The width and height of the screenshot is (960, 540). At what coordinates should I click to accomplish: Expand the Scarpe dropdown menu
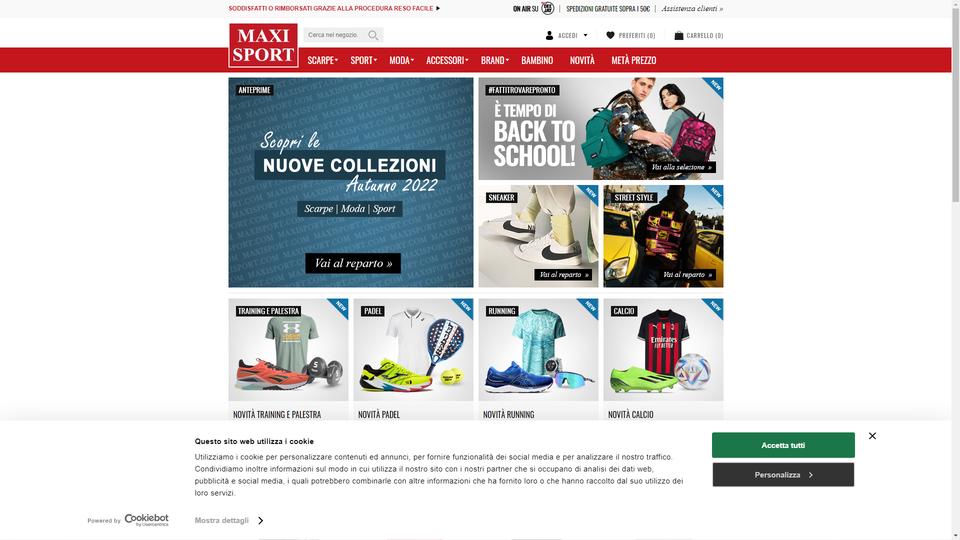point(323,60)
